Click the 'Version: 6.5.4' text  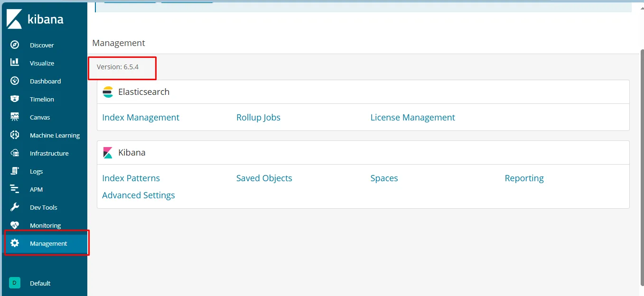click(x=118, y=67)
